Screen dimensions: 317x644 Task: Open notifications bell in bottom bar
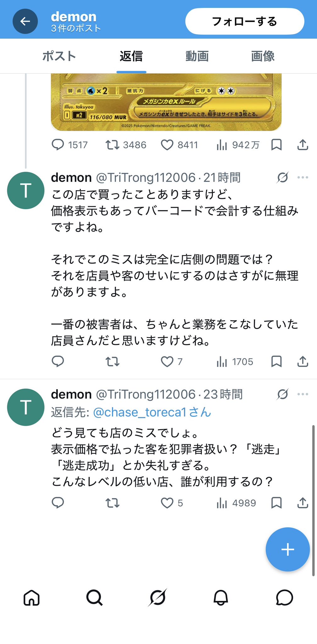[221, 597]
